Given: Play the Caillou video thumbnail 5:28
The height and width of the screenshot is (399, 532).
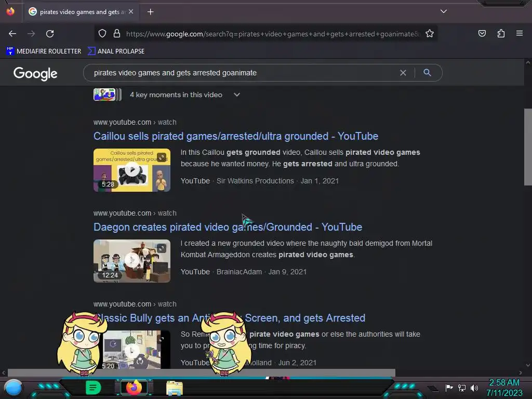Looking at the screenshot, I should 132,170.
